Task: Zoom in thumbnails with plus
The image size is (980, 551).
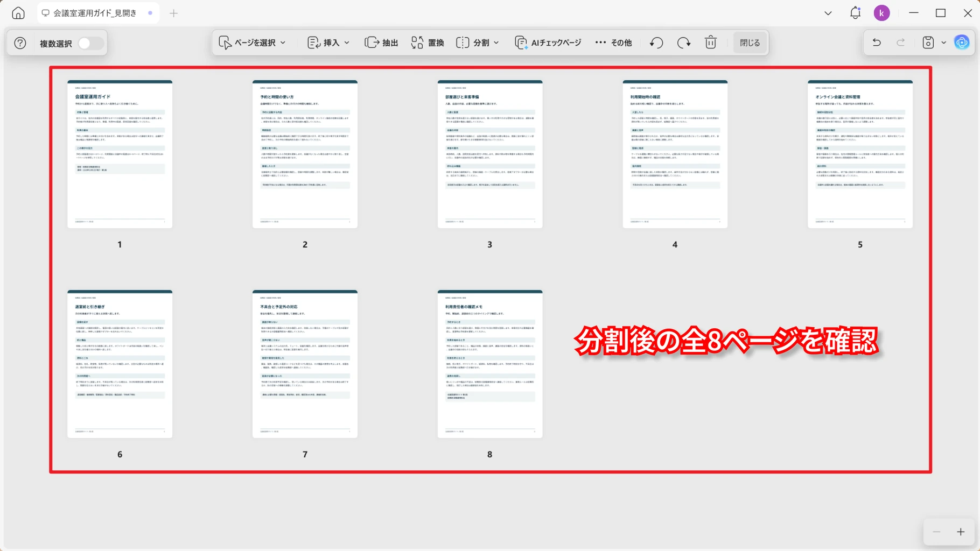Action: tap(961, 532)
